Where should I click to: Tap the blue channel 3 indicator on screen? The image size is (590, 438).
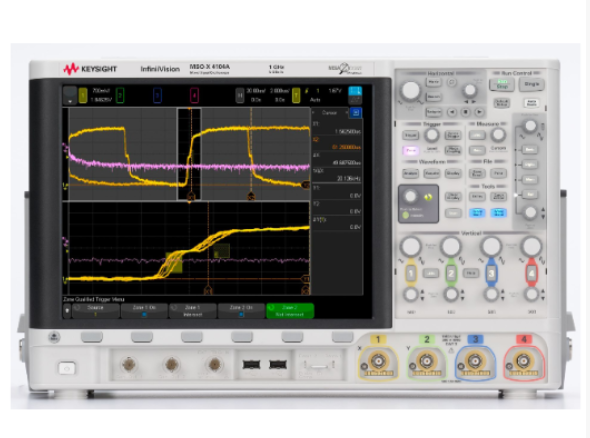point(158,95)
